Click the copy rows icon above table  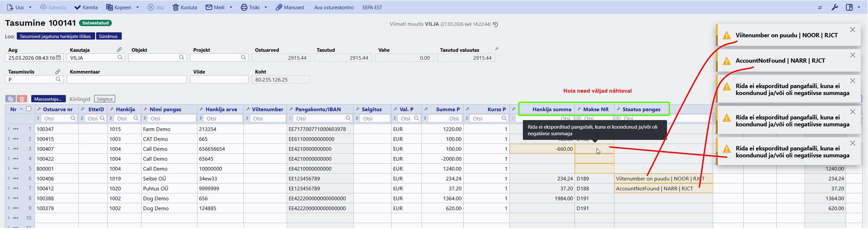point(11,99)
